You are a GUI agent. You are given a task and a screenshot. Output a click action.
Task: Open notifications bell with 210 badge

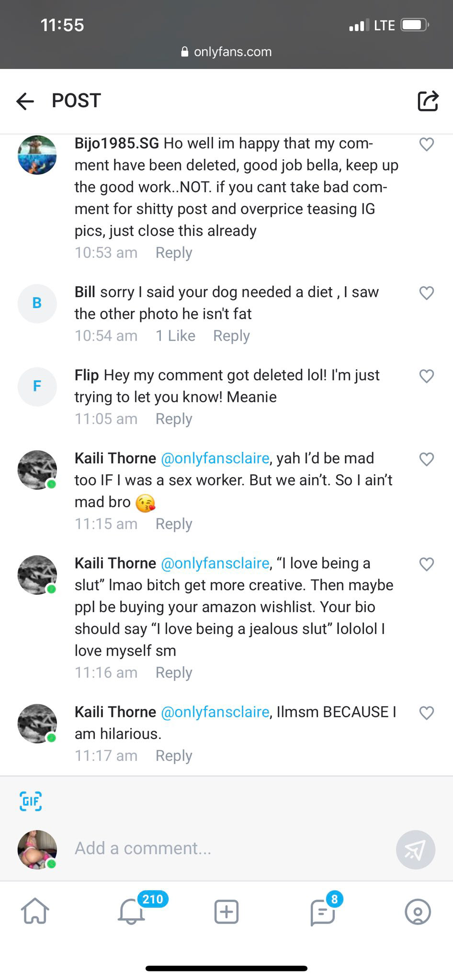[131, 911]
